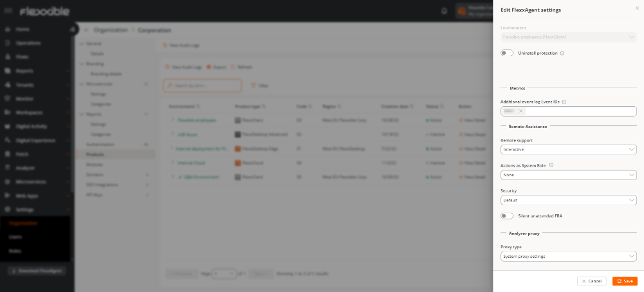This screenshot has width=644, height=292.
Task: Click the Digital Activity sidebar icon
Action: tap(7, 126)
